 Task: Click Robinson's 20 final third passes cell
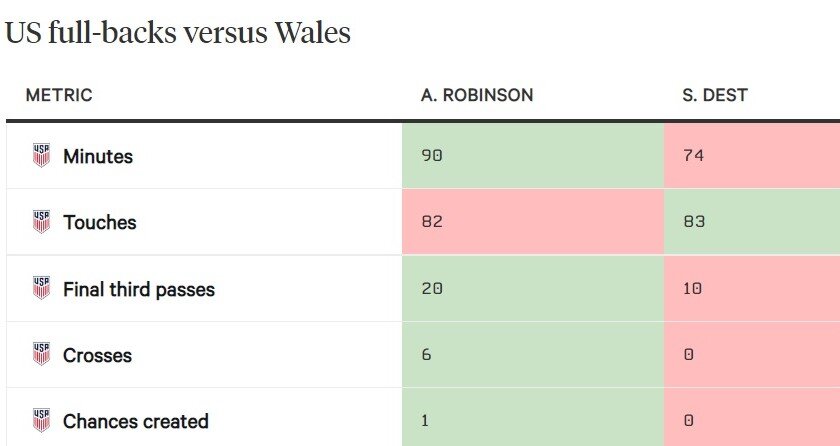coord(532,289)
